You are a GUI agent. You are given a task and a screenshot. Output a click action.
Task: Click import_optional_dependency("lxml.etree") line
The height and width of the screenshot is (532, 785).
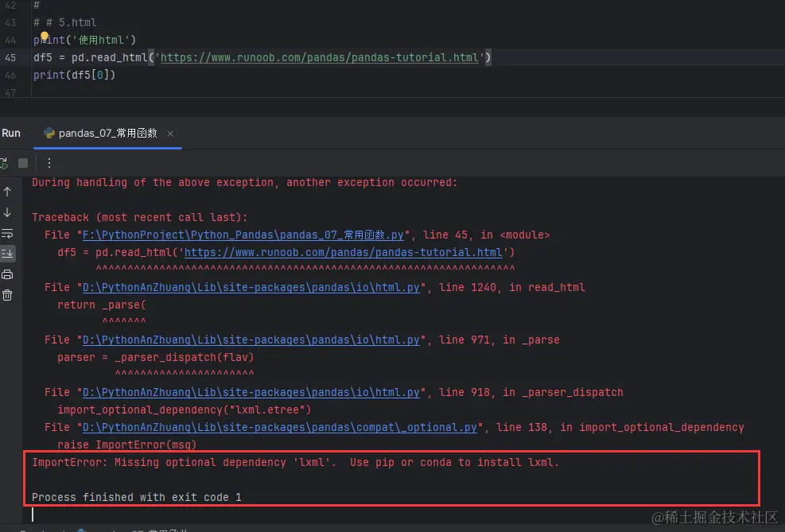(185, 410)
